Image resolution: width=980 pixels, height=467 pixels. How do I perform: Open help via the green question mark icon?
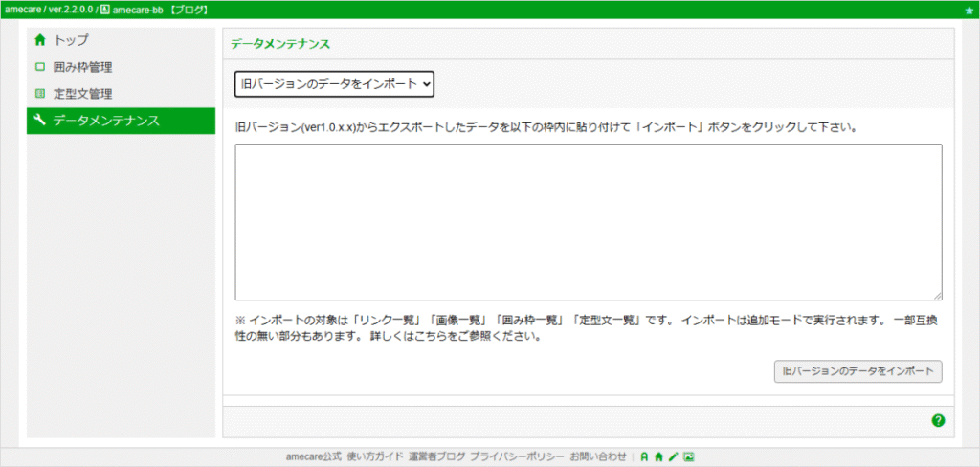point(938,421)
